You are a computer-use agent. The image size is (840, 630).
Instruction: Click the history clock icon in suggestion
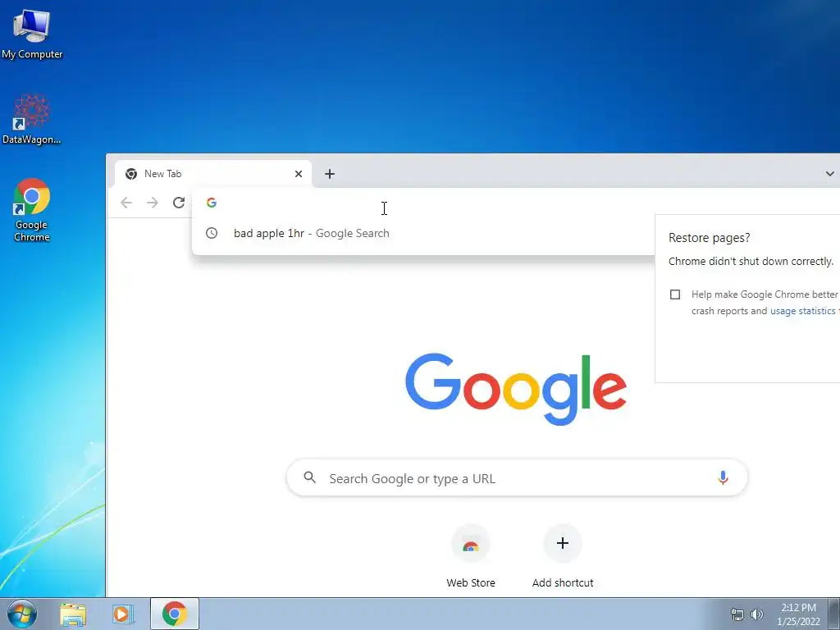212,233
